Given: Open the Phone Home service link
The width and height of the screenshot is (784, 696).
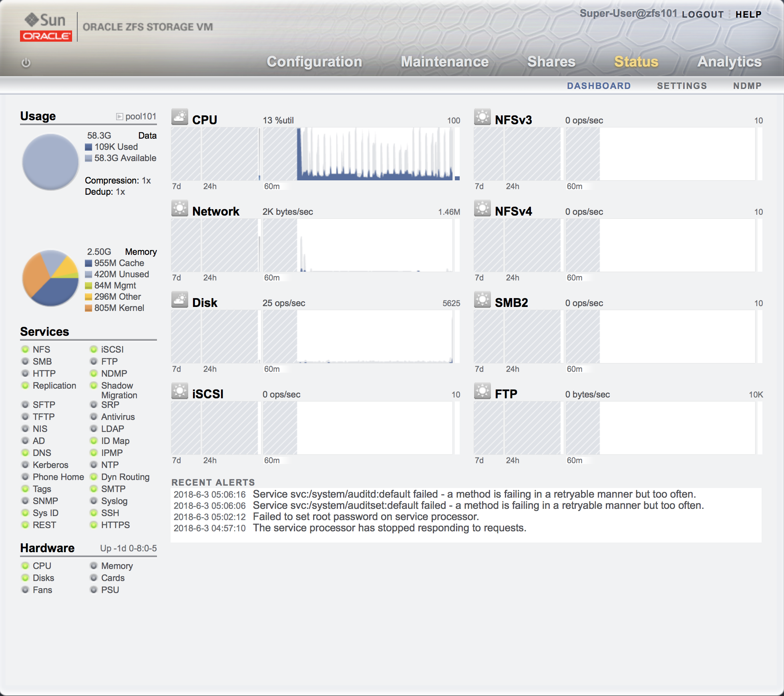Looking at the screenshot, I should pos(58,477).
